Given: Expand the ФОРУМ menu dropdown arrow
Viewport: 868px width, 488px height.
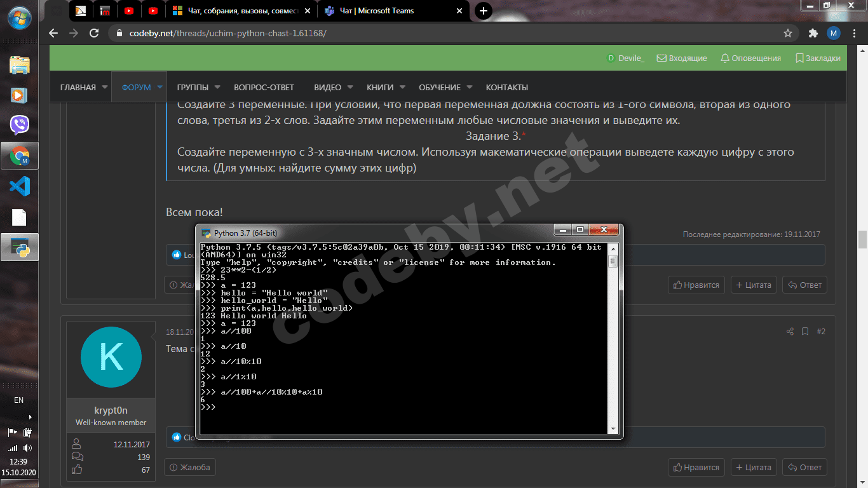Looking at the screenshot, I should (159, 87).
